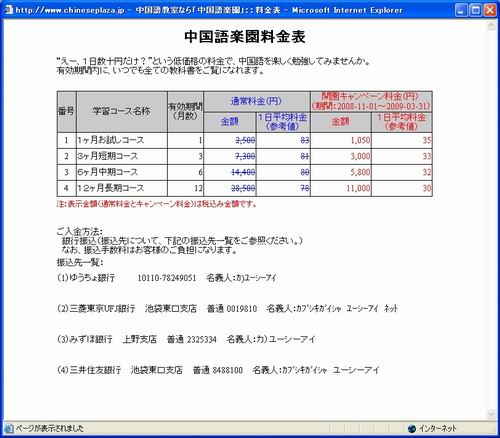Select the 3ヶ月短期コース row name
The height and width of the screenshot is (438, 500).
107,156
